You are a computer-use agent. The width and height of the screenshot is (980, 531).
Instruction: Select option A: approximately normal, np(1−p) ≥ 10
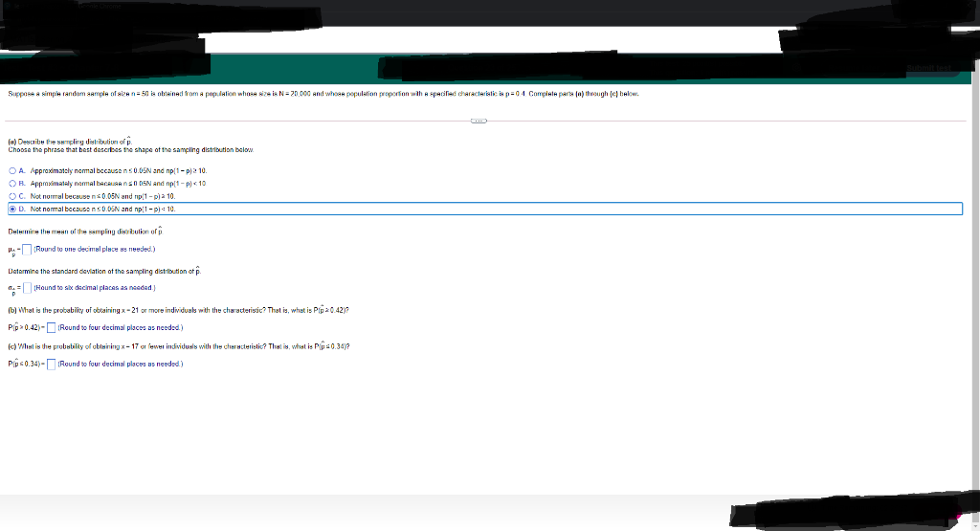tap(12, 170)
